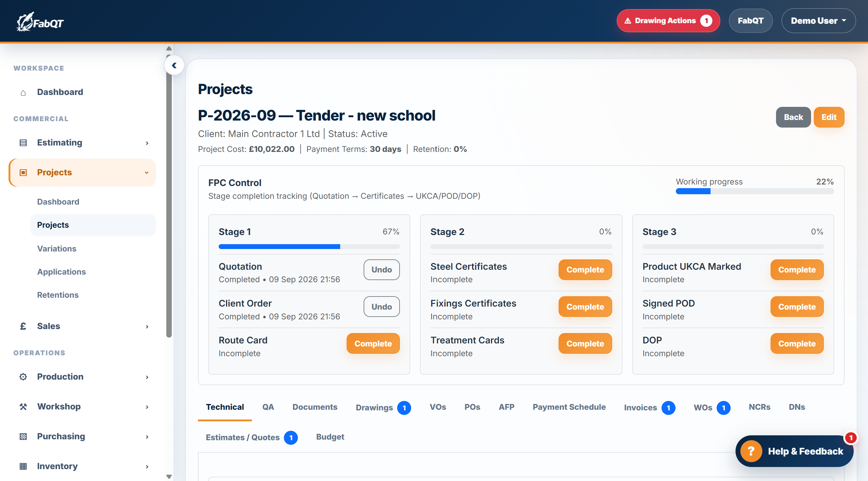This screenshot has width=868, height=481.
Task: Expand the Workshop menu chevron
Action: pos(147,407)
